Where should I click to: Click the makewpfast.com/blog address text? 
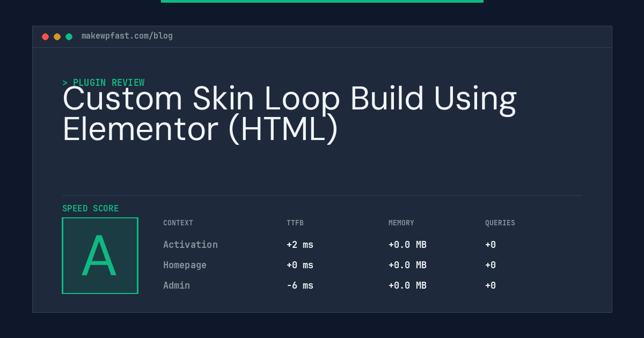127,36
